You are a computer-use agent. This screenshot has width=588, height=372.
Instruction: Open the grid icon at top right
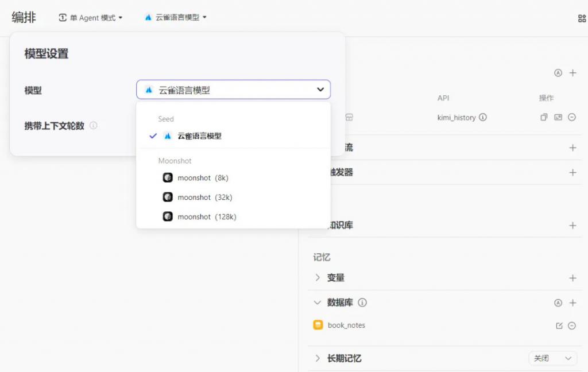point(582,18)
